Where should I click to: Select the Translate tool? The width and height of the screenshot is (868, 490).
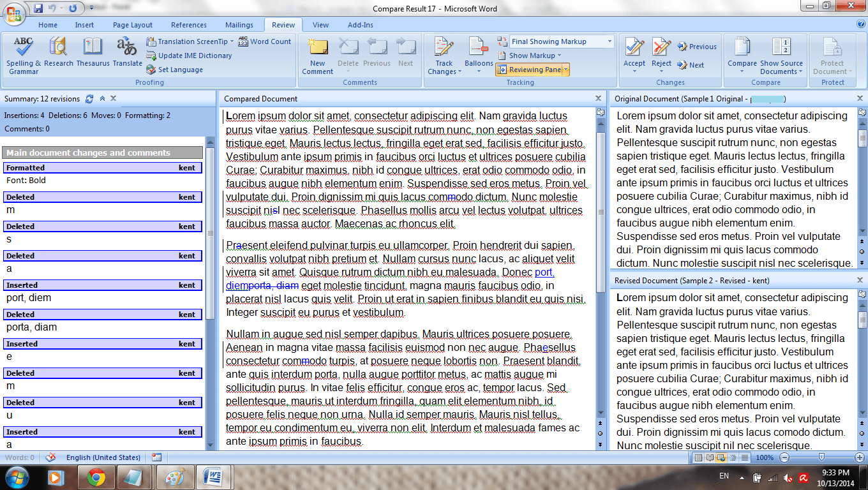(127, 54)
